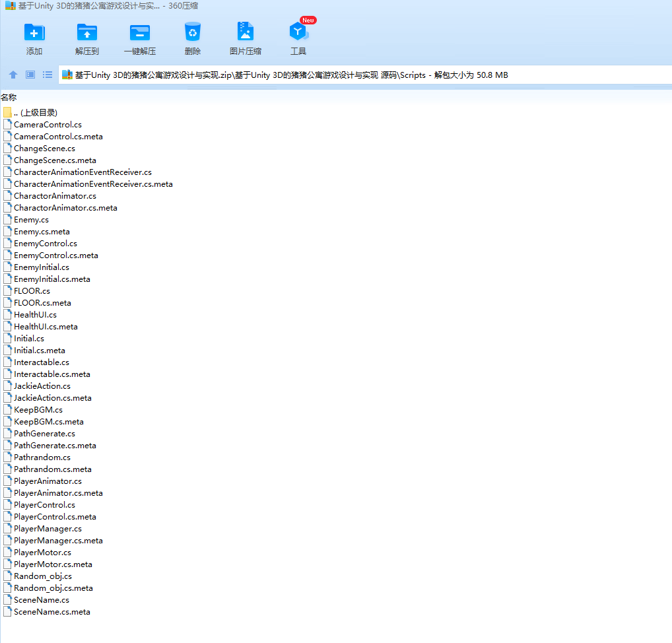The image size is (672, 643).
Task: Click the file icon beside SceneName.cs
Action: [x=7, y=599]
